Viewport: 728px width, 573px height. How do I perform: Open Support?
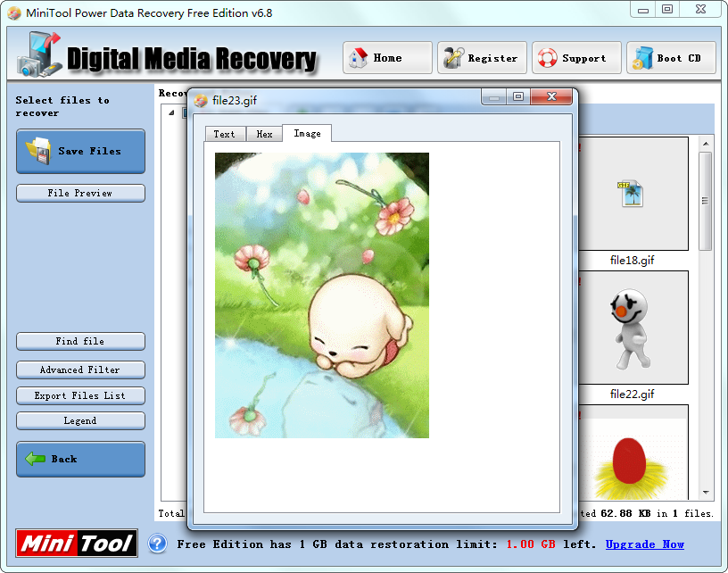tap(576, 58)
